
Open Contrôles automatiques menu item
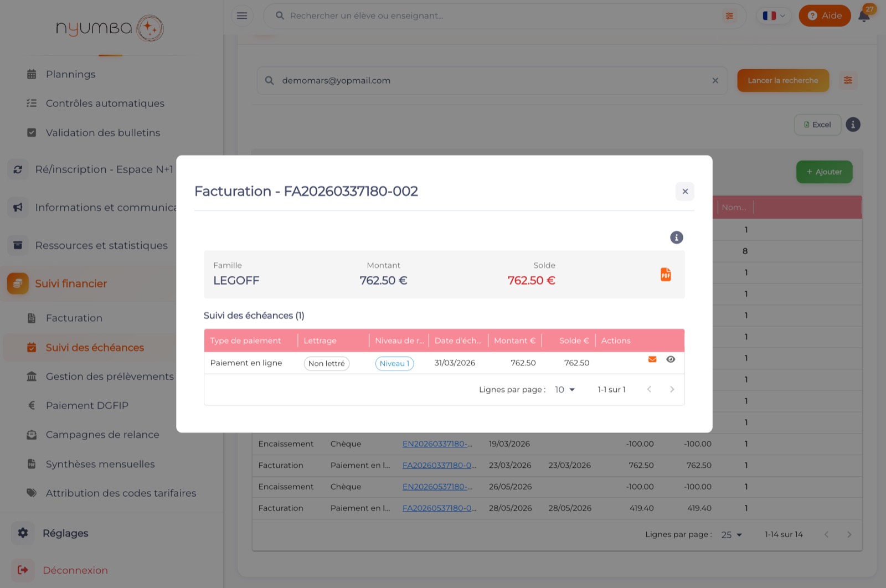click(105, 104)
